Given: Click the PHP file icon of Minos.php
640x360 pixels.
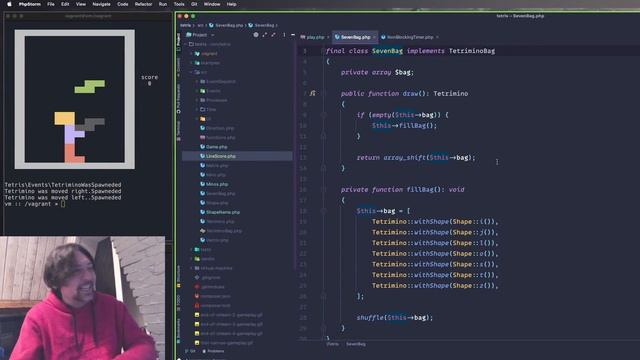Looking at the screenshot, I should point(202,184).
